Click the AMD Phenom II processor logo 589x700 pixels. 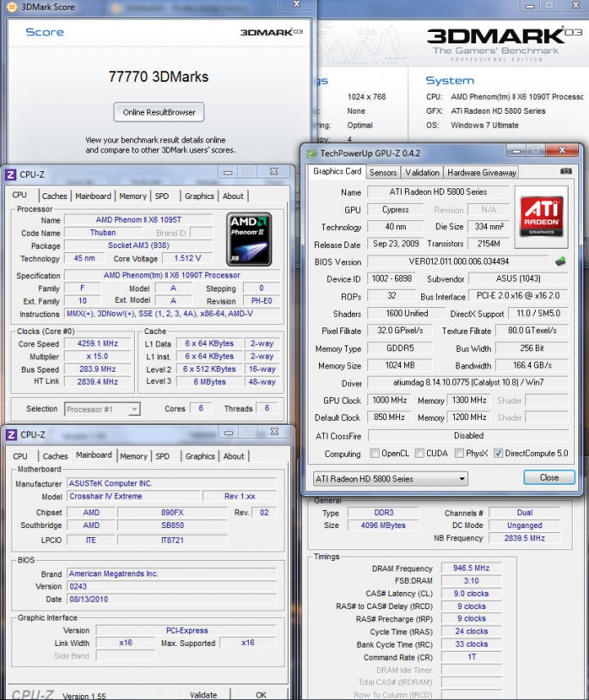(x=249, y=239)
